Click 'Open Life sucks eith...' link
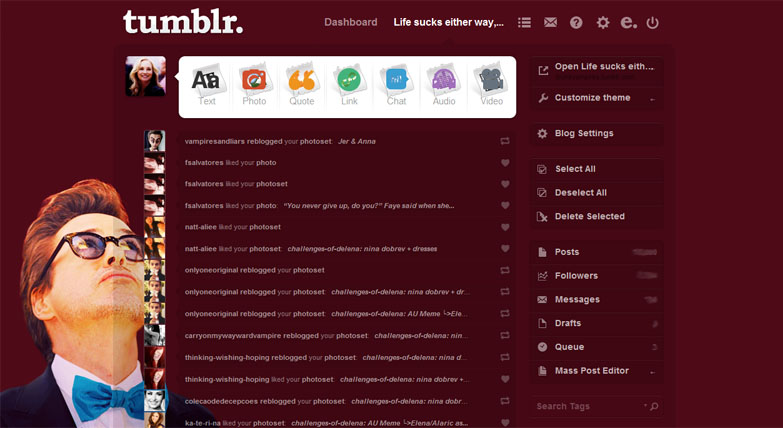Image resolution: width=783 pixels, height=428 pixels. coord(597,70)
